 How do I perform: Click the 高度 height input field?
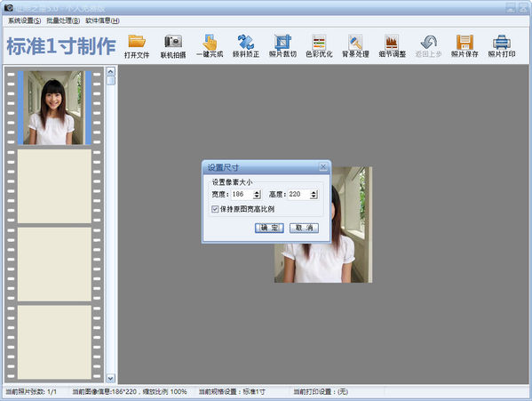coord(299,194)
